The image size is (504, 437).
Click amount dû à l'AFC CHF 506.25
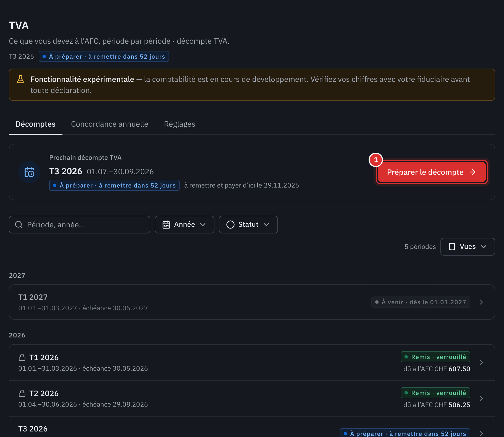(437, 405)
